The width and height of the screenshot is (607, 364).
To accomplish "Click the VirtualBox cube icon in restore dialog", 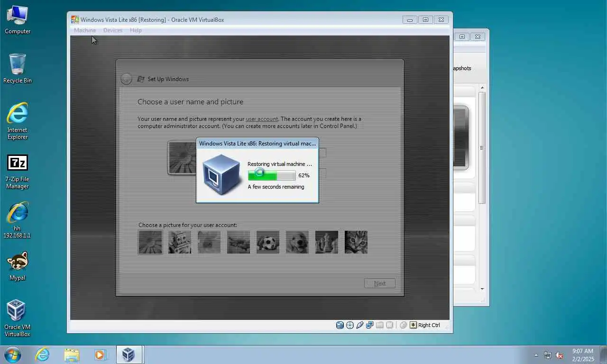I will pos(221,174).
